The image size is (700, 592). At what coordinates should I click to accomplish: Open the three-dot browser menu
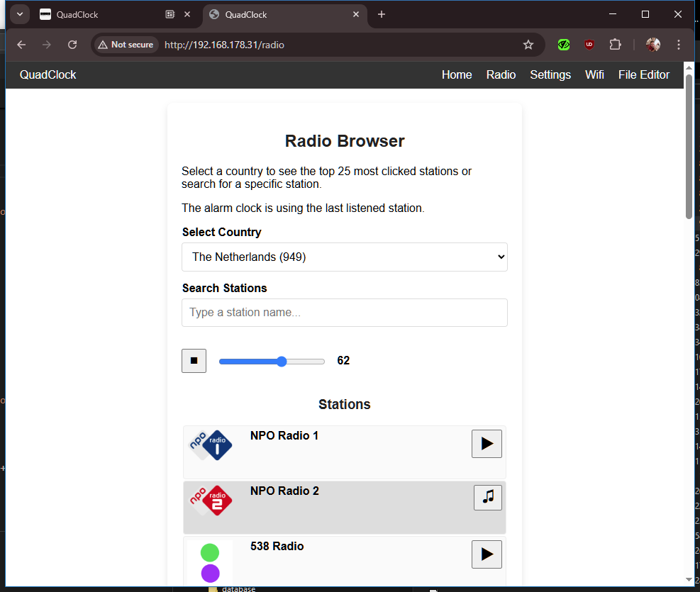(678, 44)
